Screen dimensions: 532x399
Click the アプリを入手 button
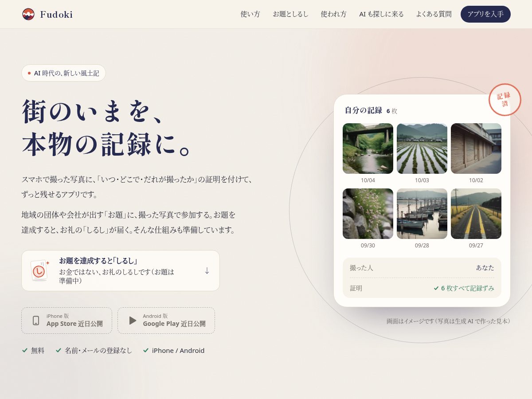pos(485,14)
